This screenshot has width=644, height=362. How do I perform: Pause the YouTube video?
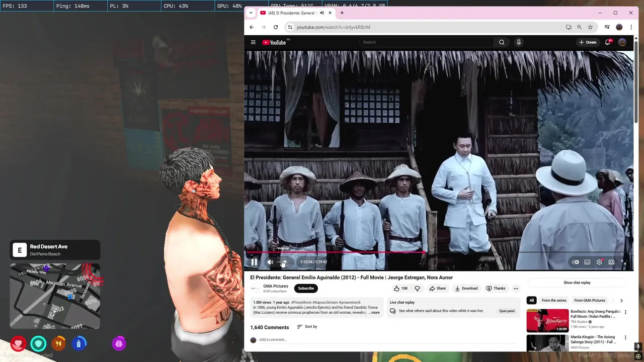(254, 262)
